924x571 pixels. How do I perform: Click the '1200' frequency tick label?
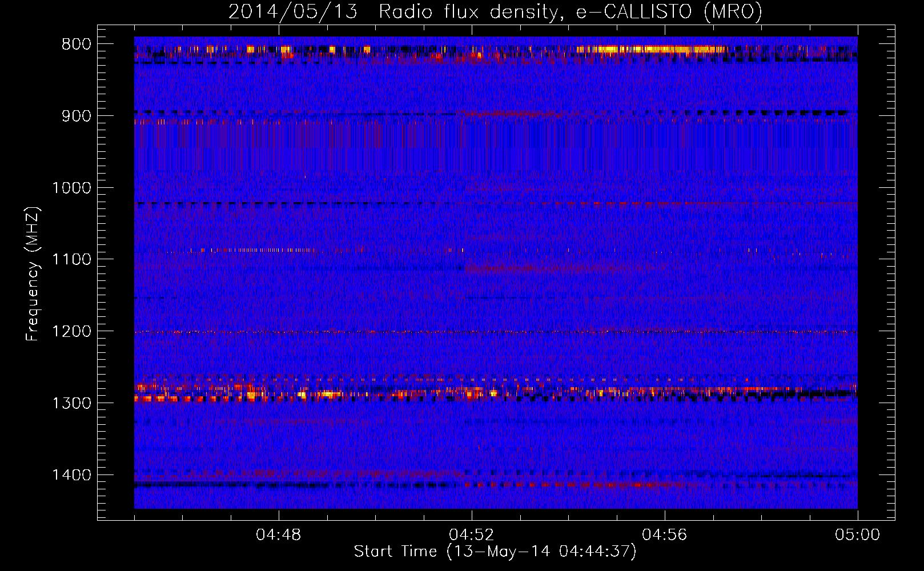tap(71, 332)
